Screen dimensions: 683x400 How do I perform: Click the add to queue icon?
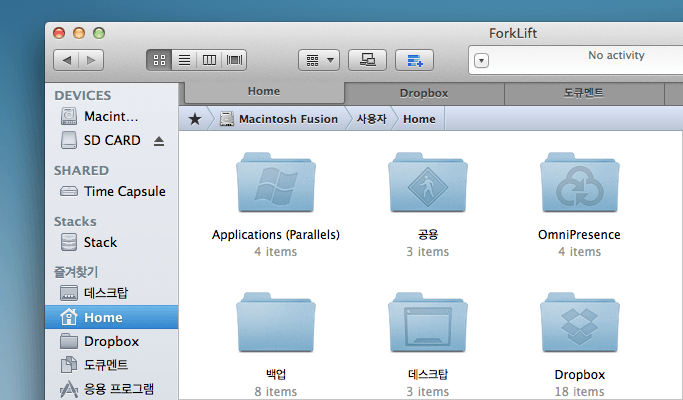tap(414, 60)
